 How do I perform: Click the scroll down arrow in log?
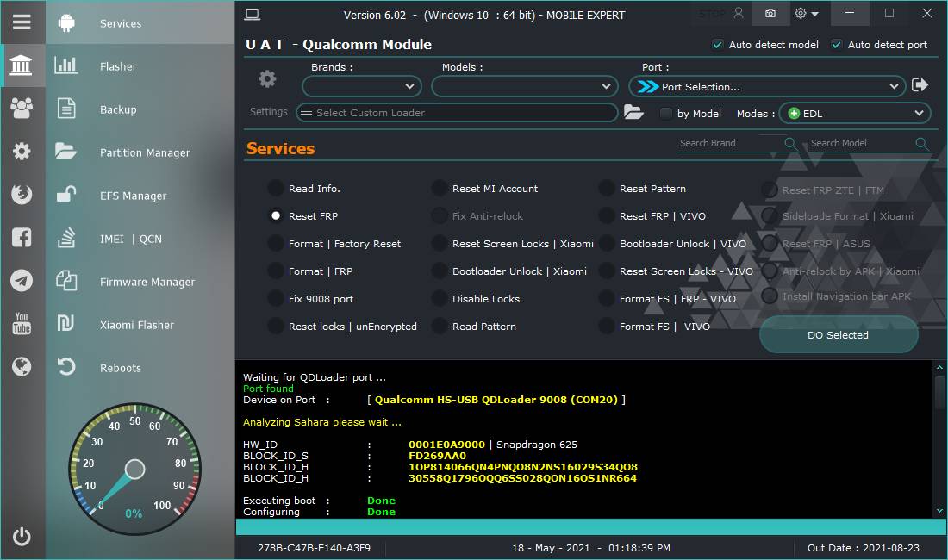(x=939, y=511)
